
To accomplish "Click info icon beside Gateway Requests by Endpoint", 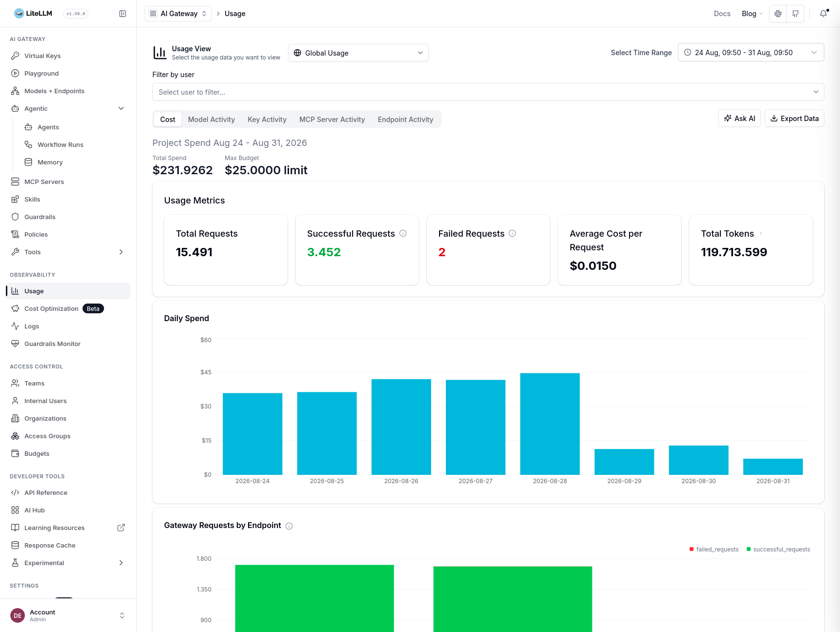I will tap(289, 526).
